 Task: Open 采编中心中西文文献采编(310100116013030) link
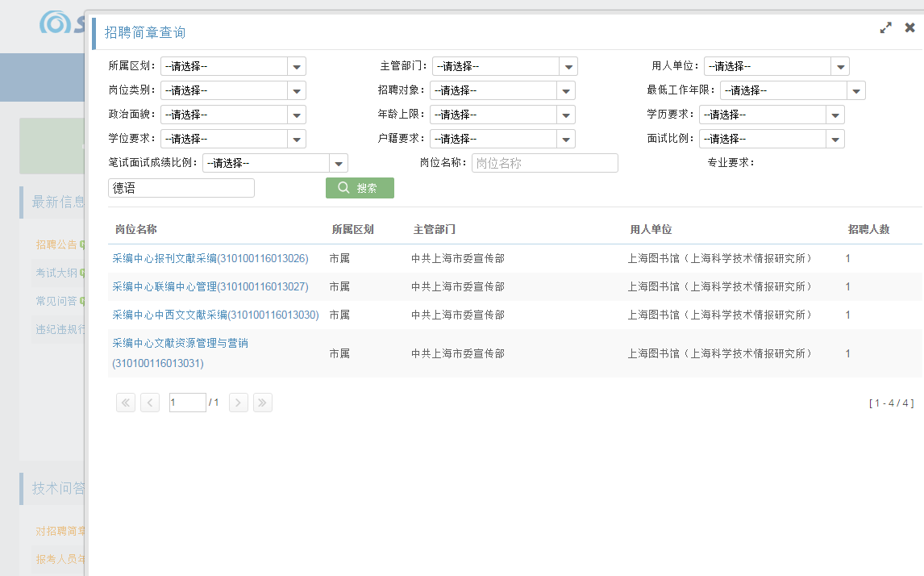(215, 315)
